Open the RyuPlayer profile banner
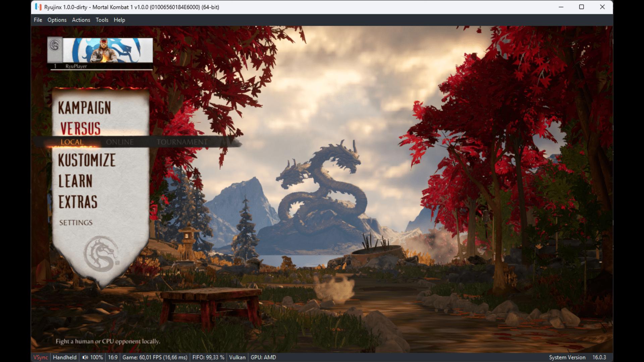The image size is (644, 362). [108, 50]
